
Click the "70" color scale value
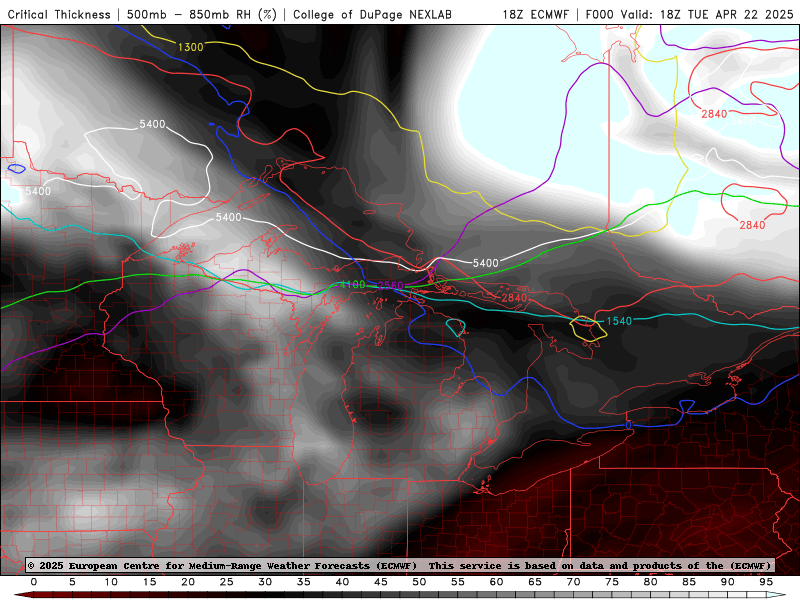573,582
